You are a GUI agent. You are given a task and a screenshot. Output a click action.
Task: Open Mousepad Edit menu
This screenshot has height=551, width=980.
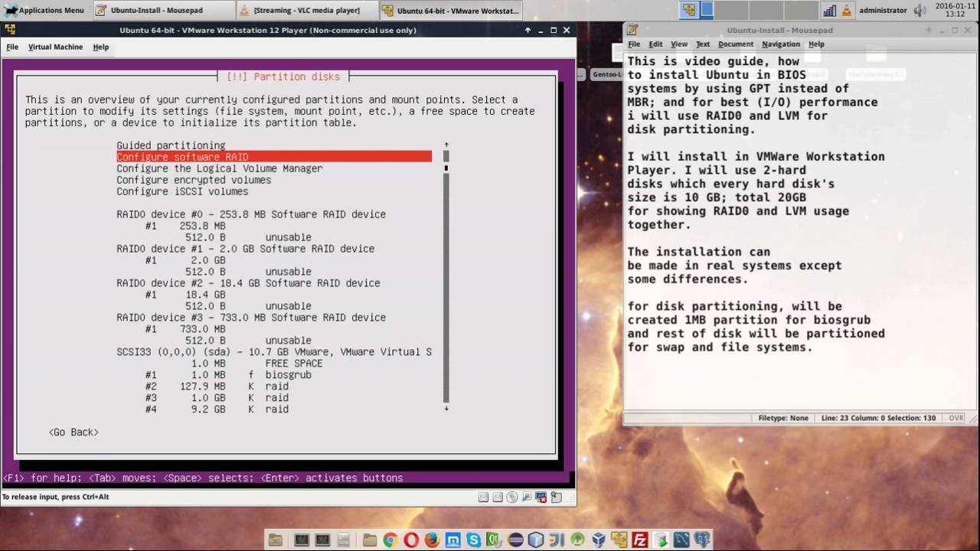[655, 44]
